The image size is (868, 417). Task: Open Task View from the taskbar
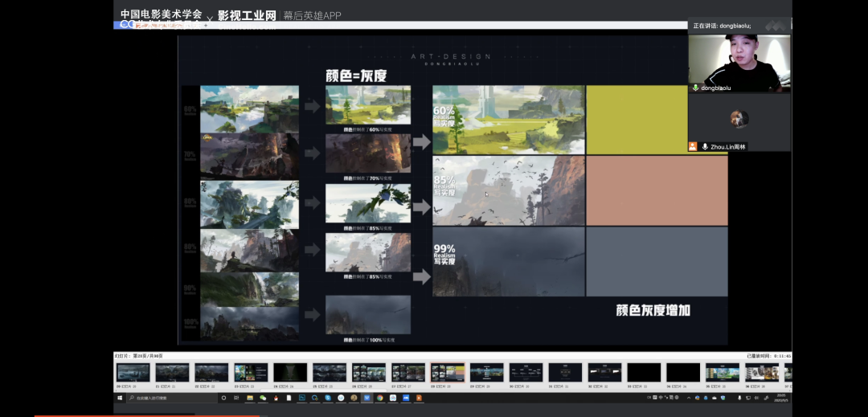pos(236,398)
